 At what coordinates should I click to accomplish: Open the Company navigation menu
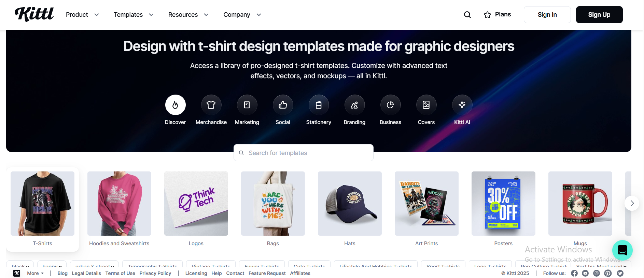pos(242,15)
